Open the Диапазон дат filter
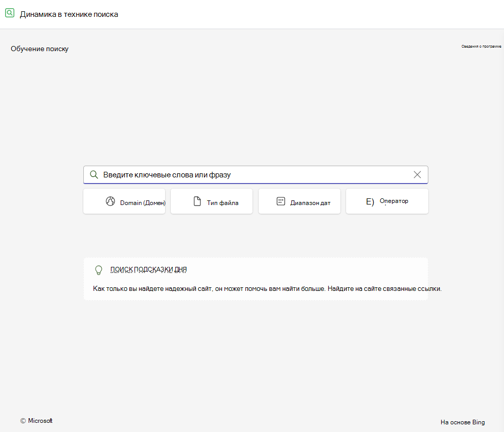Viewport: 504px width, 432px height. coord(299,201)
